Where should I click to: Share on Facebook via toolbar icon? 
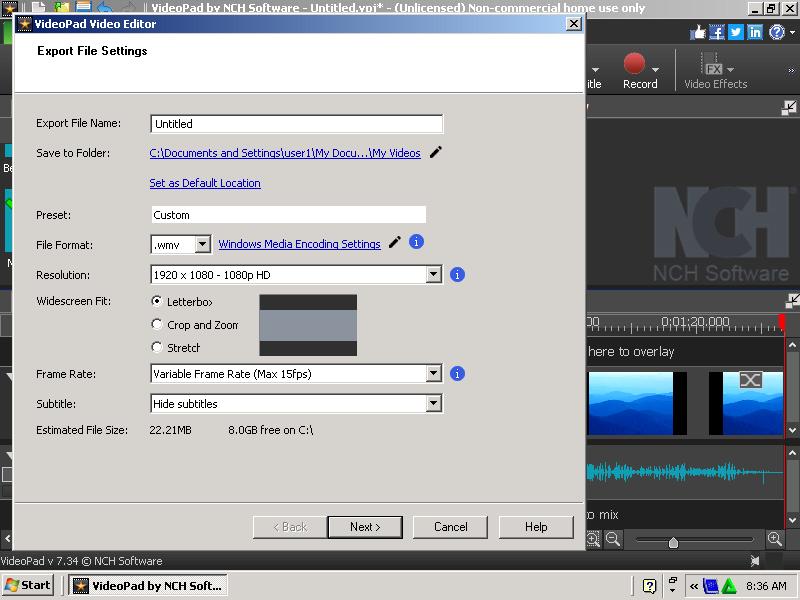click(717, 33)
